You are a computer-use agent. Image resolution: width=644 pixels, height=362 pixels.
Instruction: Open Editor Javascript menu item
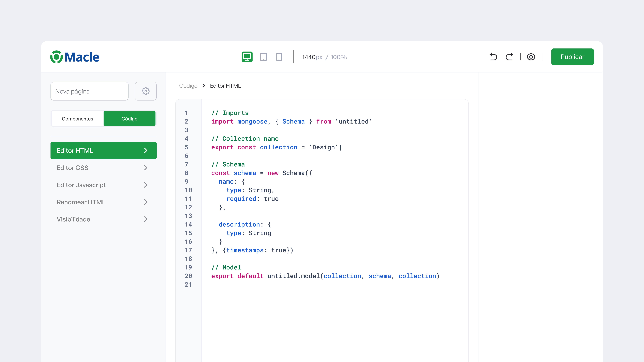[x=104, y=185]
